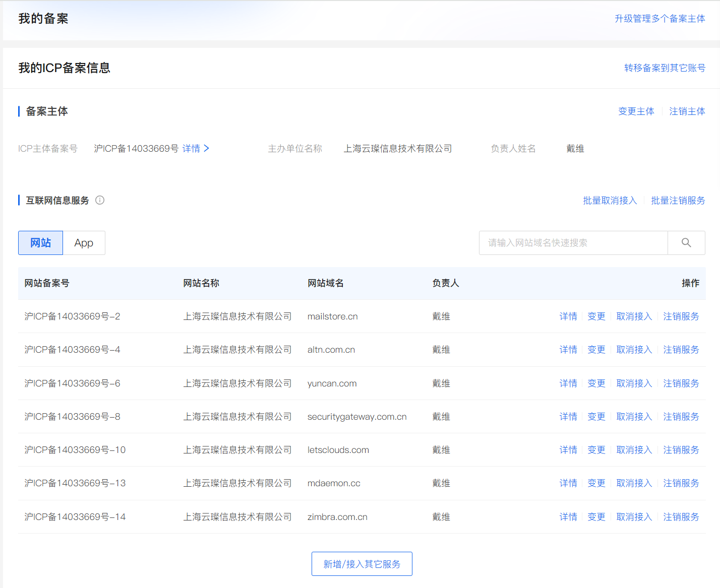Click 取消接入 for mdaemon.cc row

tap(634, 483)
